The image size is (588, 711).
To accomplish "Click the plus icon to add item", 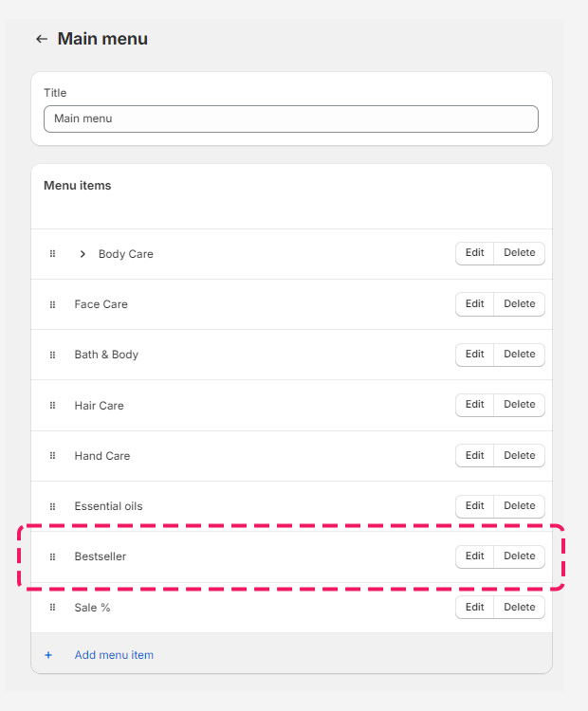I will pos(48,655).
